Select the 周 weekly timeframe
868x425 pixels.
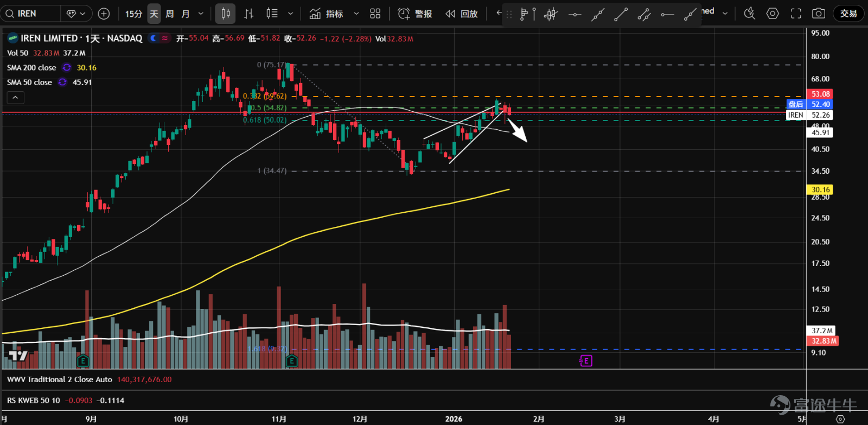point(170,14)
